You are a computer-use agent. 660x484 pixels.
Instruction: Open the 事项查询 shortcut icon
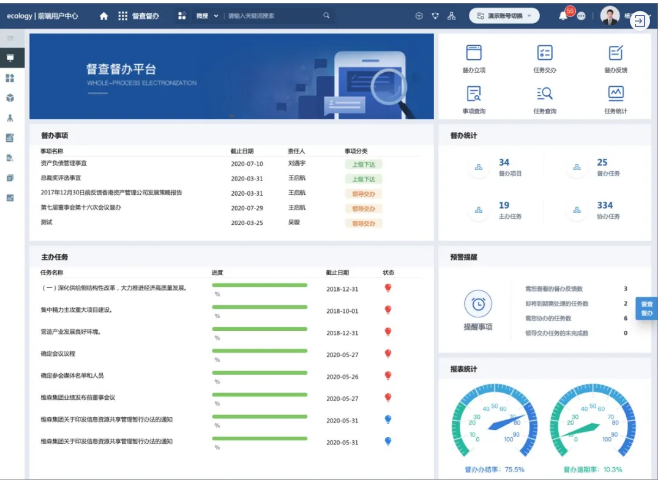[474, 94]
